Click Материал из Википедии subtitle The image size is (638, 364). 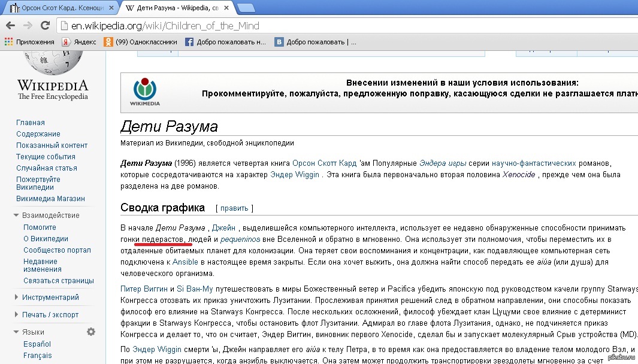207,143
